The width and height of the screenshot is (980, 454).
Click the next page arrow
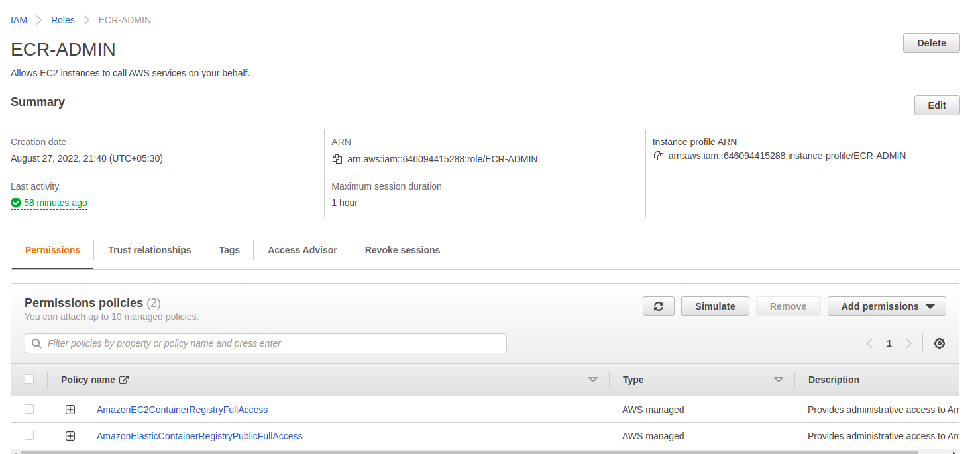click(x=908, y=343)
